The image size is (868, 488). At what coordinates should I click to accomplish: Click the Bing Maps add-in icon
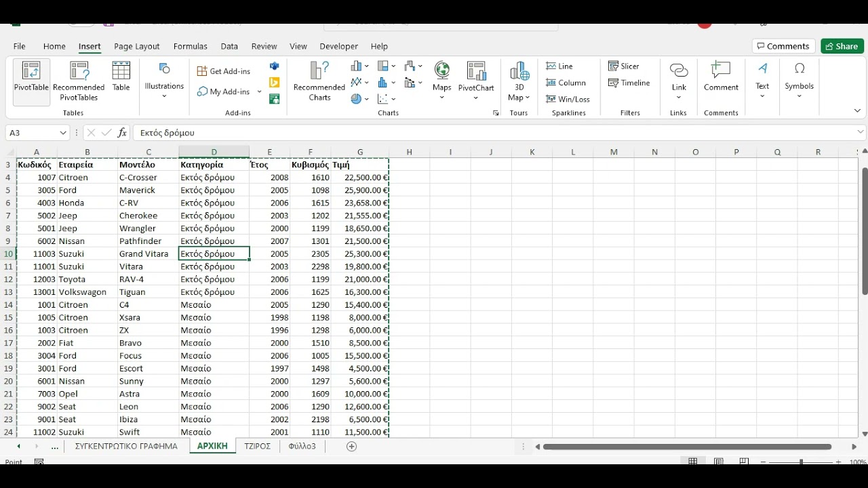pyautogui.click(x=274, y=83)
